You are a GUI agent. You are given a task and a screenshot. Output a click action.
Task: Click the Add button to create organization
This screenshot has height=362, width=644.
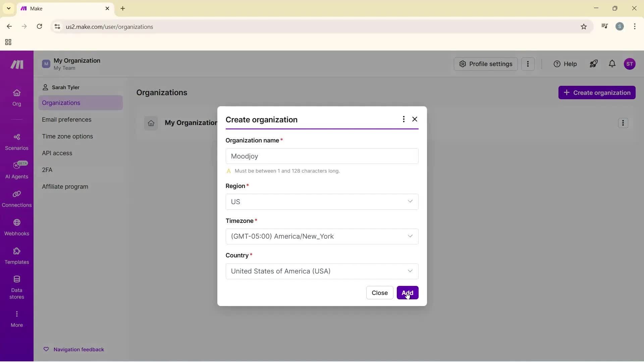(x=408, y=293)
